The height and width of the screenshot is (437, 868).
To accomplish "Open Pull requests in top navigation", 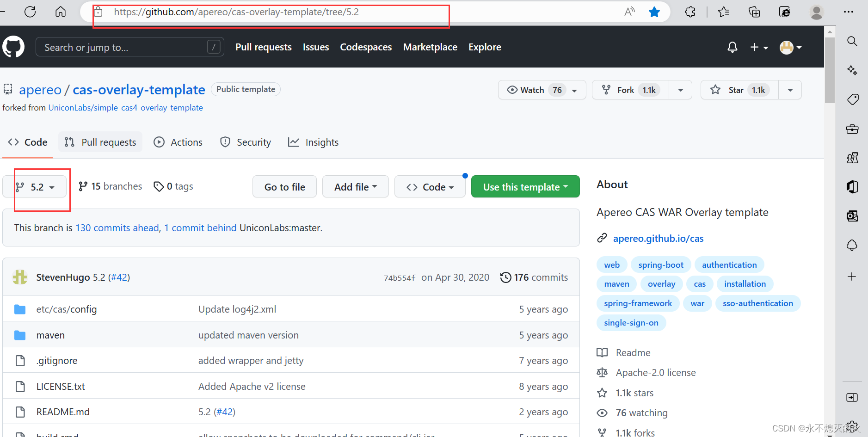I will point(264,47).
